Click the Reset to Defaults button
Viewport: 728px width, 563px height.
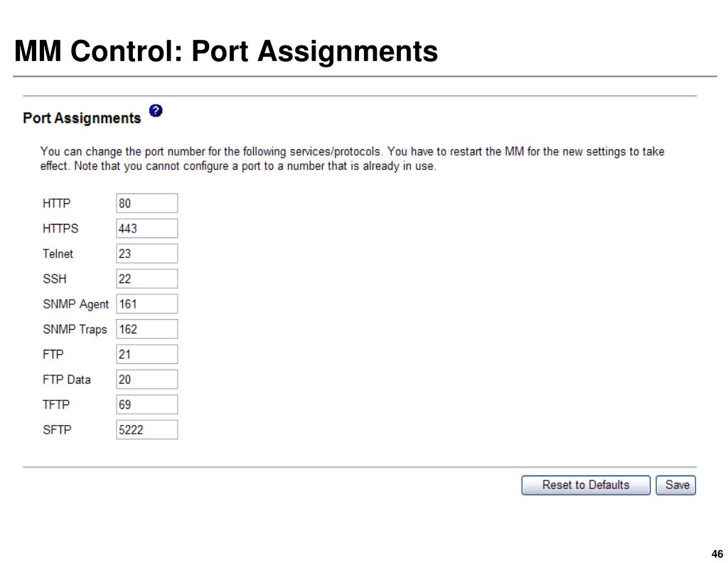[586, 485]
